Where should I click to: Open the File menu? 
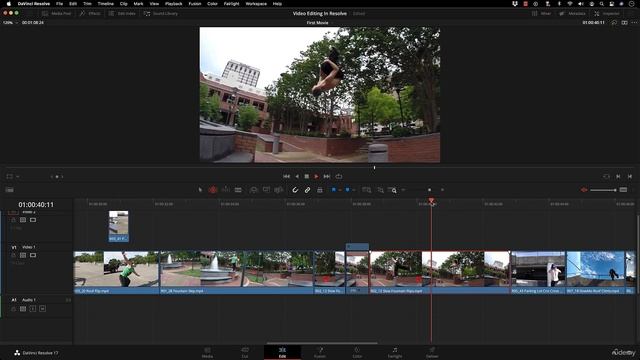point(60,4)
